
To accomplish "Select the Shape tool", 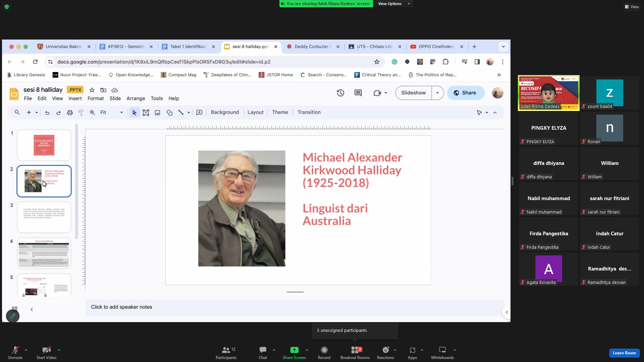I will (x=169, y=113).
